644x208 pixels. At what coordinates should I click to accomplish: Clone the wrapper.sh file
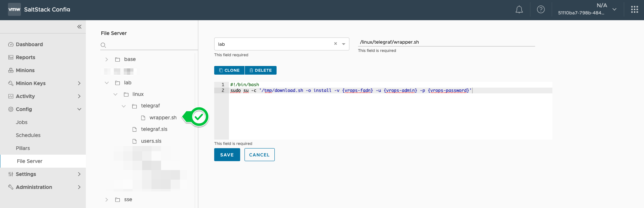tap(229, 70)
